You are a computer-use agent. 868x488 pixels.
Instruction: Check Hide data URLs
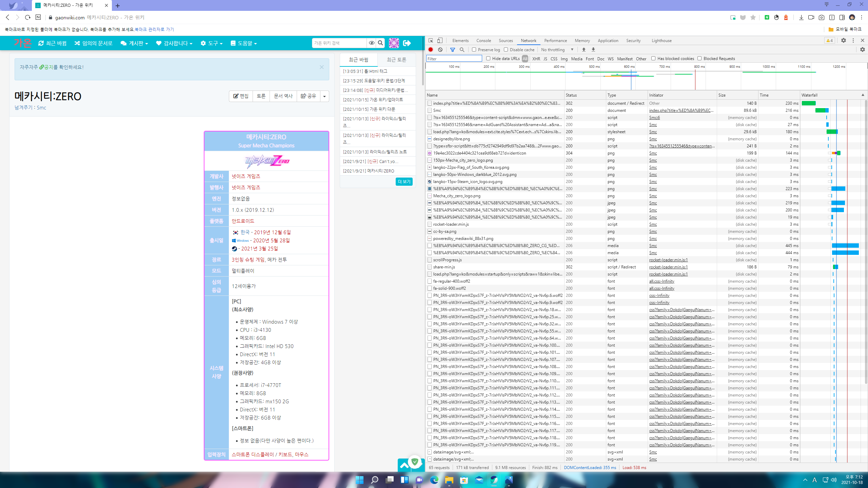point(488,58)
